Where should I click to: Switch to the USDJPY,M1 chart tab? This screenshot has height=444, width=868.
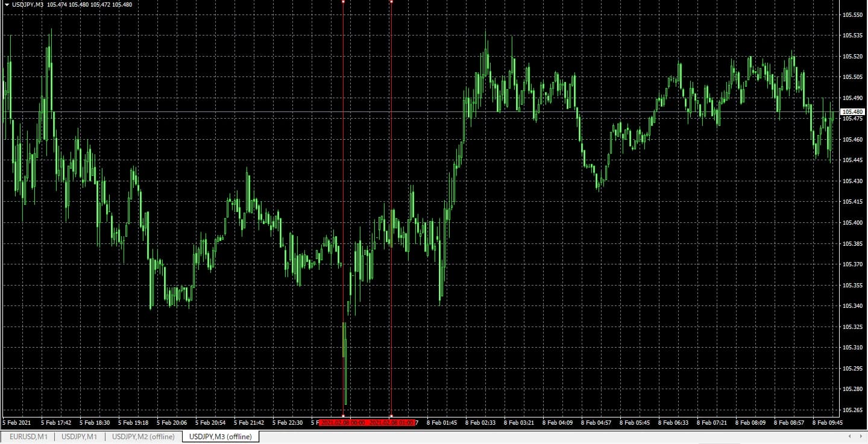tap(79, 436)
